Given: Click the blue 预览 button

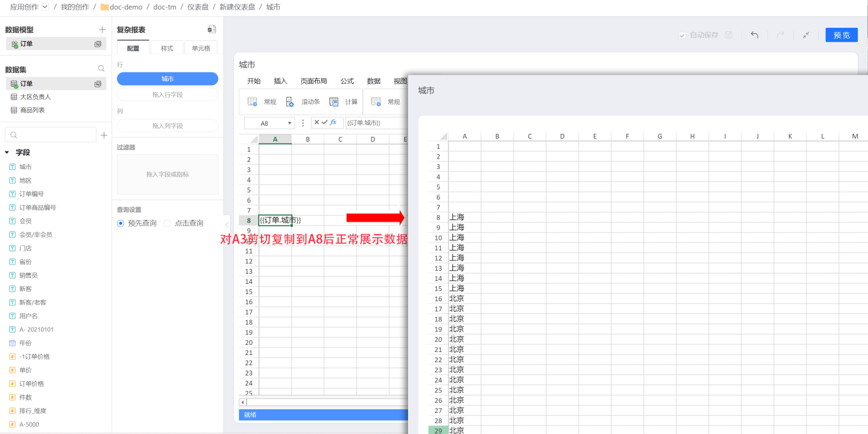Looking at the screenshot, I should tap(841, 35).
